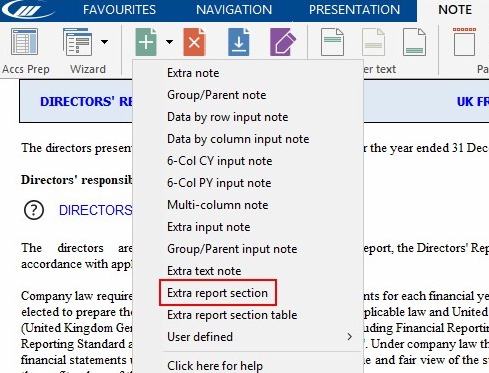This screenshot has width=489, height=373.
Task: Select 6-Col PY input note
Action: [x=219, y=183]
